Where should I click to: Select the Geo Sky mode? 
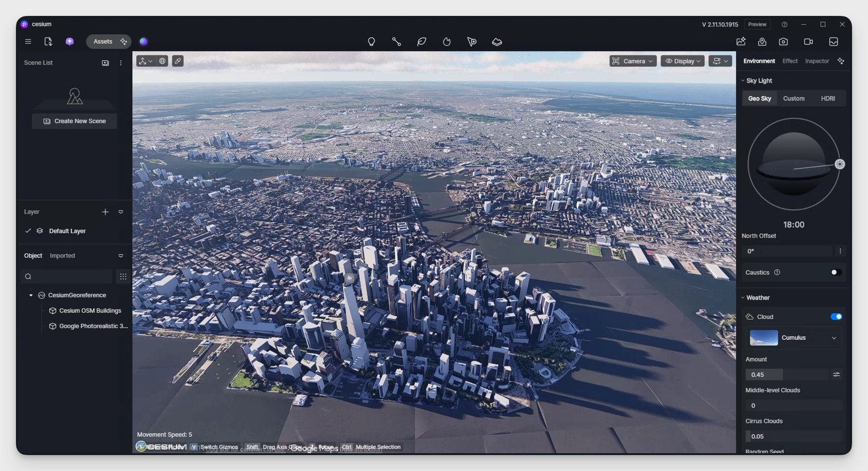(759, 99)
